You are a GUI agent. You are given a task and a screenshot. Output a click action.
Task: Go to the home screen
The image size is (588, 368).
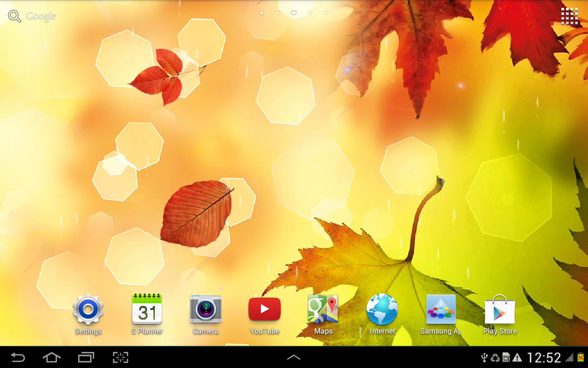click(x=51, y=357)
